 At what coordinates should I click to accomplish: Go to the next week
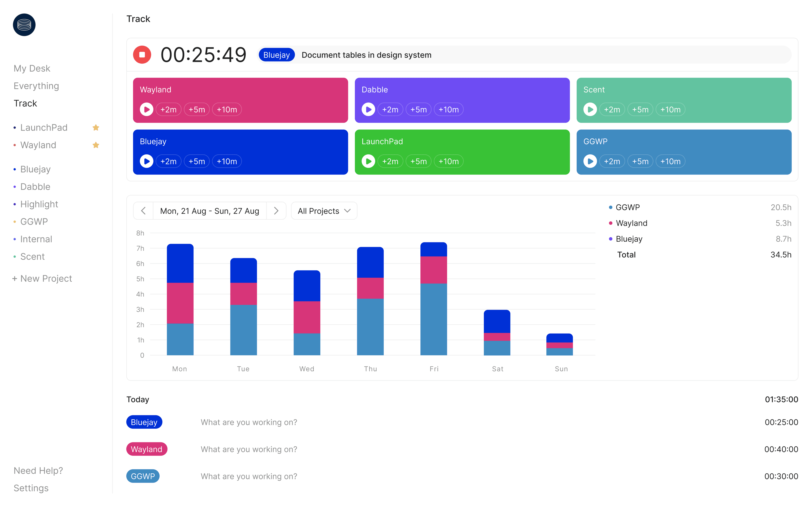[x=276, y=211]
